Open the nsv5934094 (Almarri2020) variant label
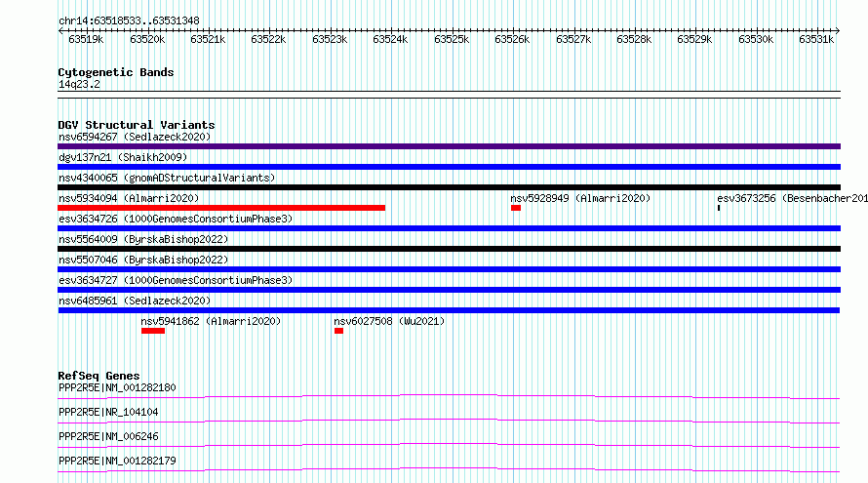The height and width of the screenshot is (483, 868). 129,198
